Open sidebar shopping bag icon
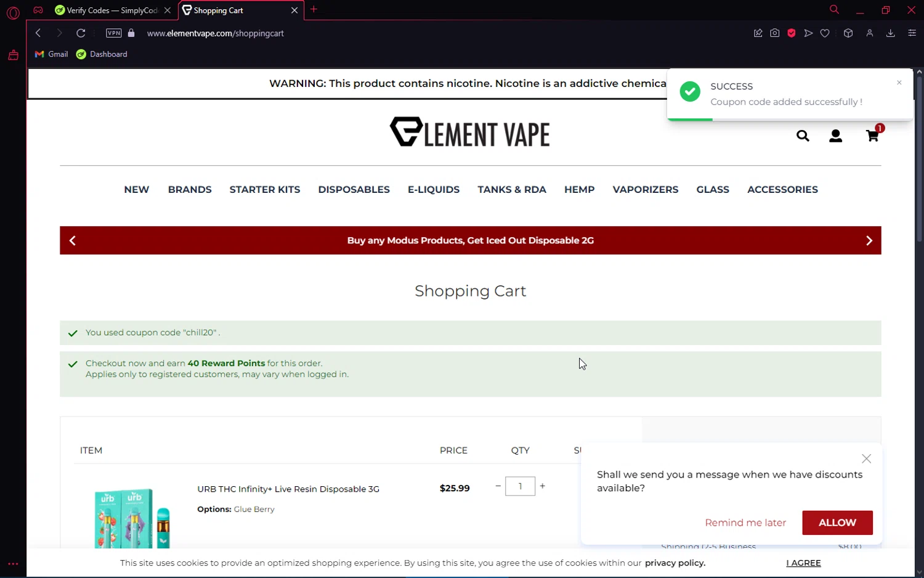 tap(13, 55)
